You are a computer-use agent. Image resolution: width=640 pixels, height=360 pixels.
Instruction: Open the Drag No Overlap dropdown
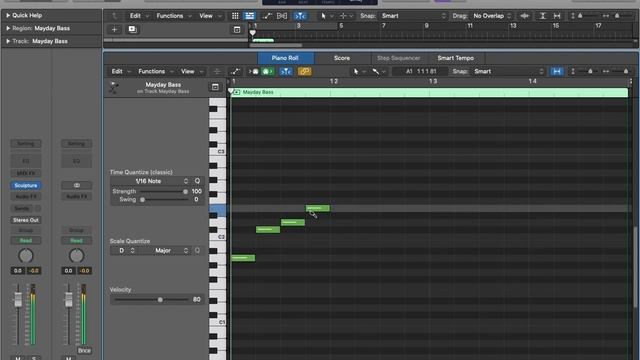click(x=492, y=16)
